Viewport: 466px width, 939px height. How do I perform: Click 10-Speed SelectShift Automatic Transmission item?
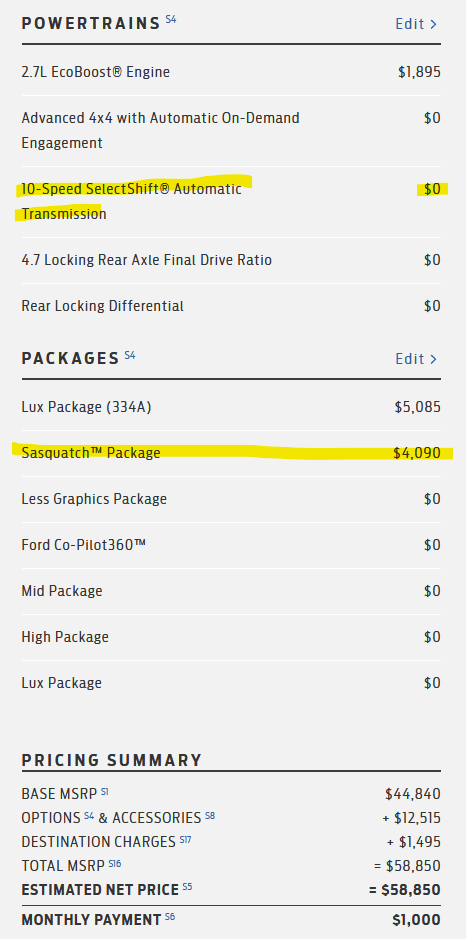coord(231,201)
